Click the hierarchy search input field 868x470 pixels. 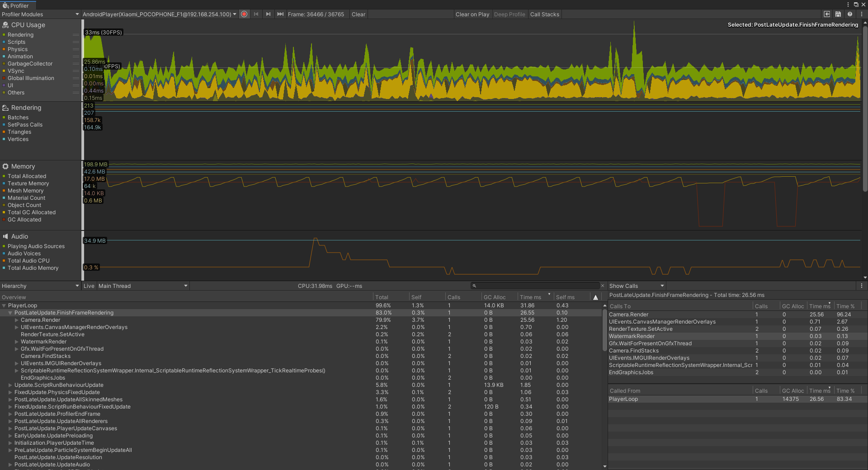point(535,286)
